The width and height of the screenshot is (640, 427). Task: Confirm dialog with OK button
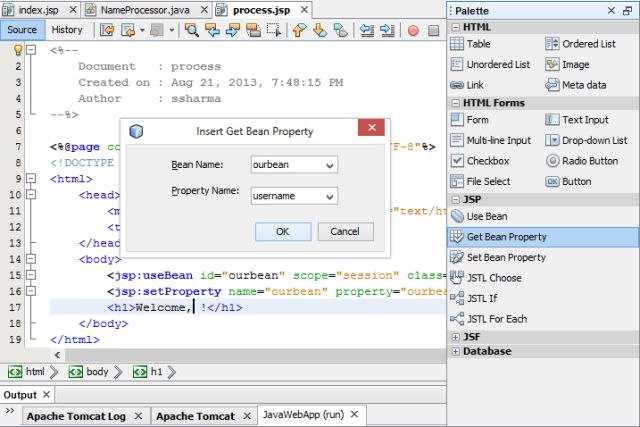[x=283, y=231]
